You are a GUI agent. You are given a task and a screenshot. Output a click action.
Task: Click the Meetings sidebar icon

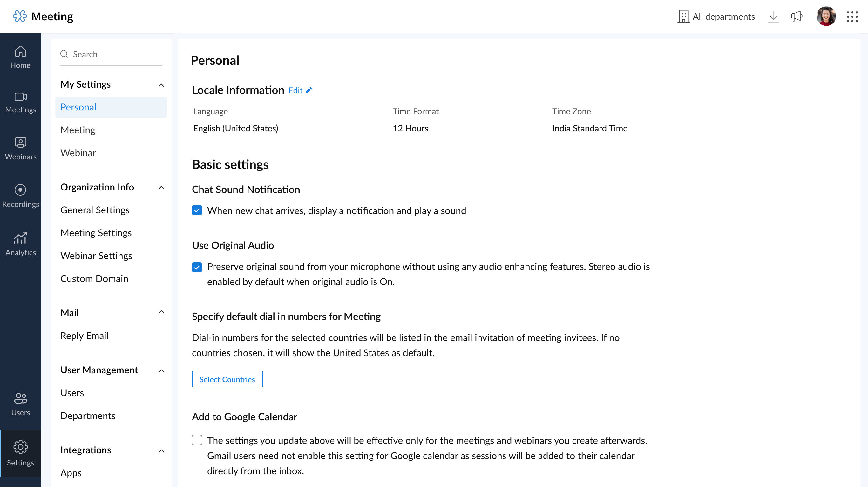point(20,101)
